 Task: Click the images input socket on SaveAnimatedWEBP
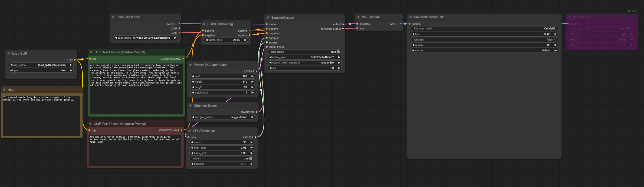(410, 24)
